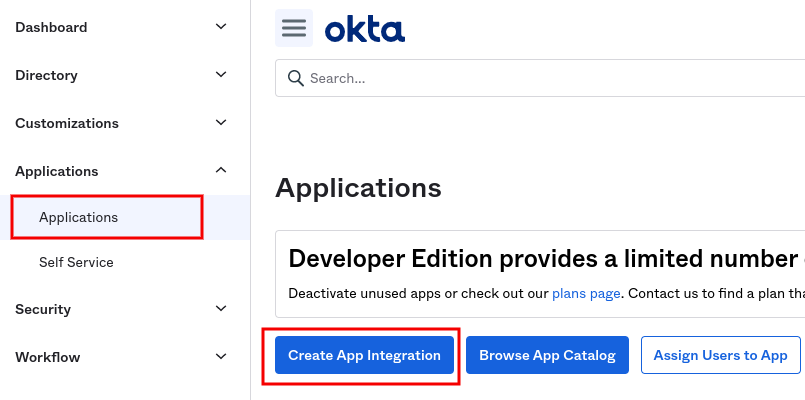Image resolution: width=805 pixels, height=400 pixels.
Task: Click the Okta logo
Action: (x=365, y=29)
